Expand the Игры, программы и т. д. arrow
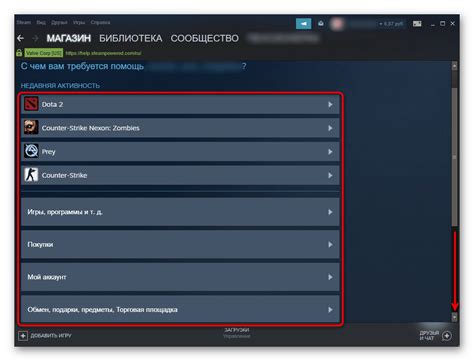Viewport: 474px width, 361px height. [330, 212]
